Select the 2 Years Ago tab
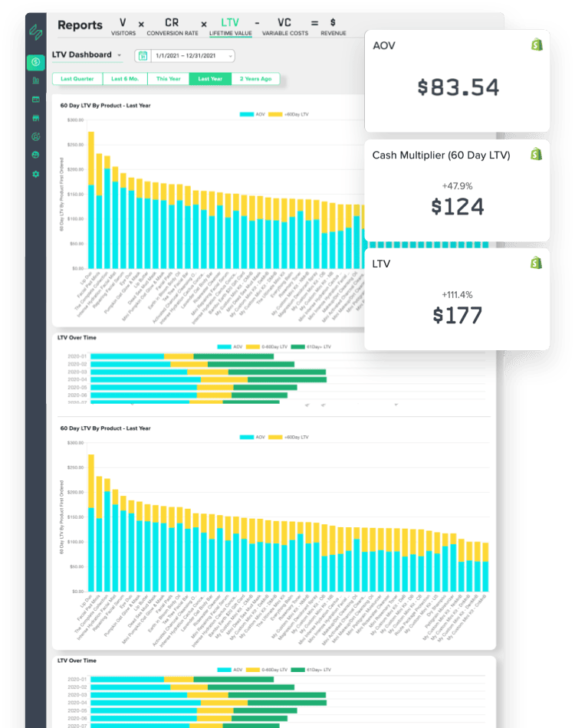Image resolution: width=575 pixels, height=728 pixels. pyautogui.click(x=255, y=78)
